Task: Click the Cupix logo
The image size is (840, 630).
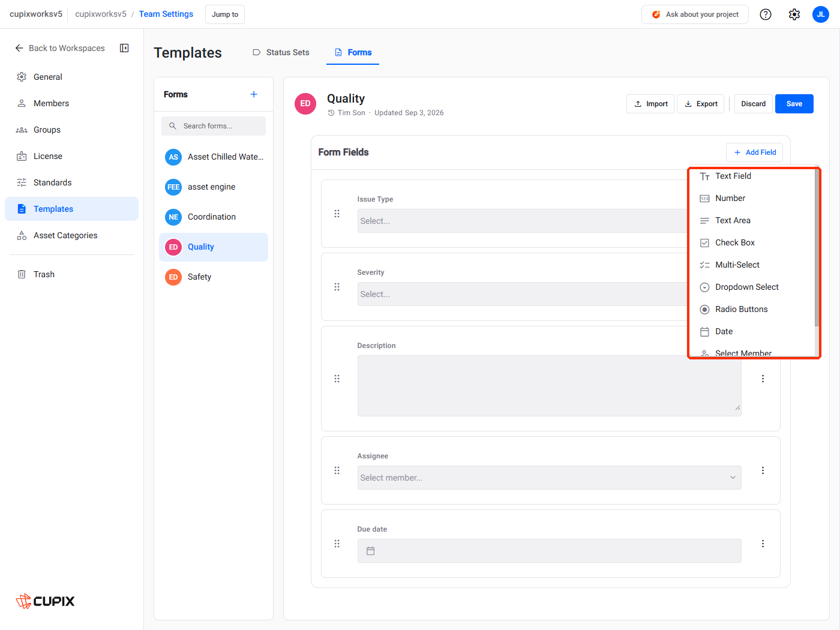Action: (x=46, y=601)
